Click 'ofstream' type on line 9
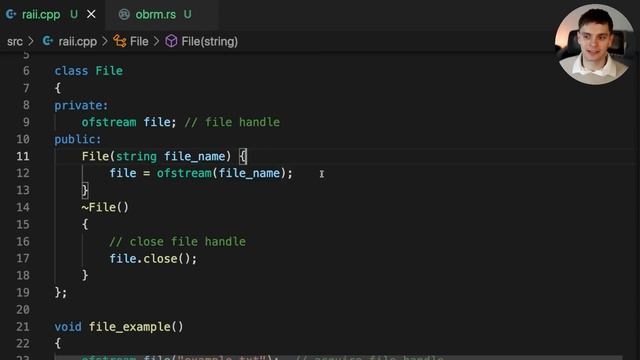The height and width of the screenshot is (360, 640). 109,122
